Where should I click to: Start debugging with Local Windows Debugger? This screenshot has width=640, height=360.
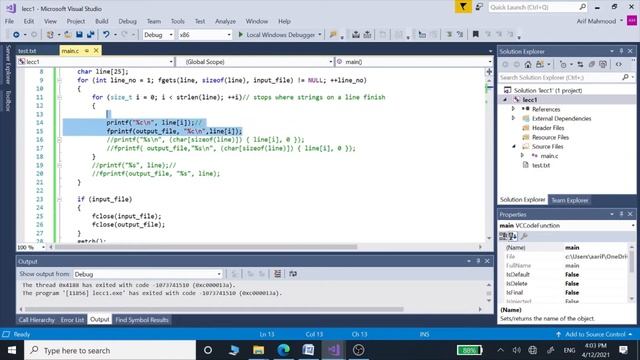point(279,35)
